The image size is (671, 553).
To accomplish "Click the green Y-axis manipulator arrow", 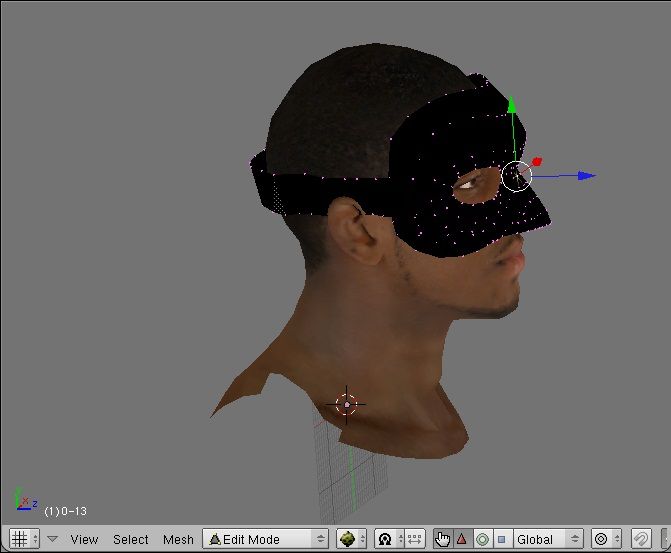I will pos(511,105).
